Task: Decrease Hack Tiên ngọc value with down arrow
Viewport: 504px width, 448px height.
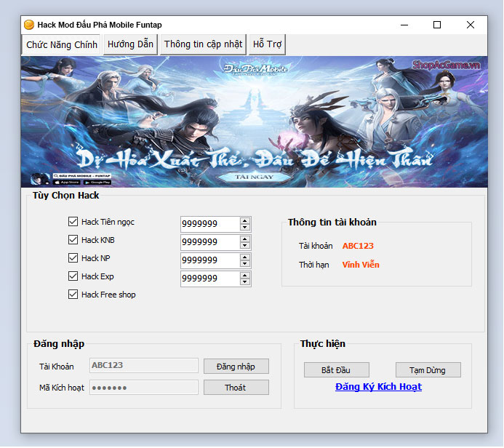Action: coord(245,228)
